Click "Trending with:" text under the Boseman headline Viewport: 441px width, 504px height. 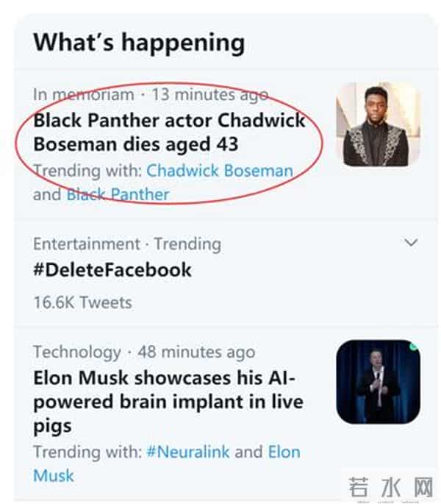pos(87,171)
